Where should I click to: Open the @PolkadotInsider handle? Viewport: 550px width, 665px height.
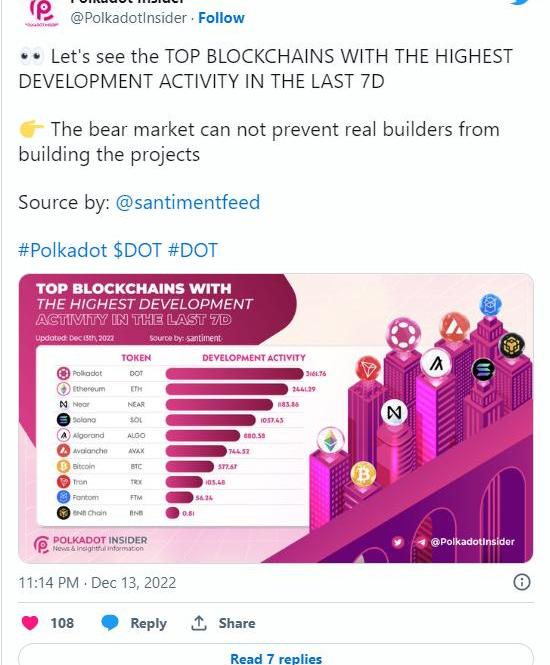point(128,18)
